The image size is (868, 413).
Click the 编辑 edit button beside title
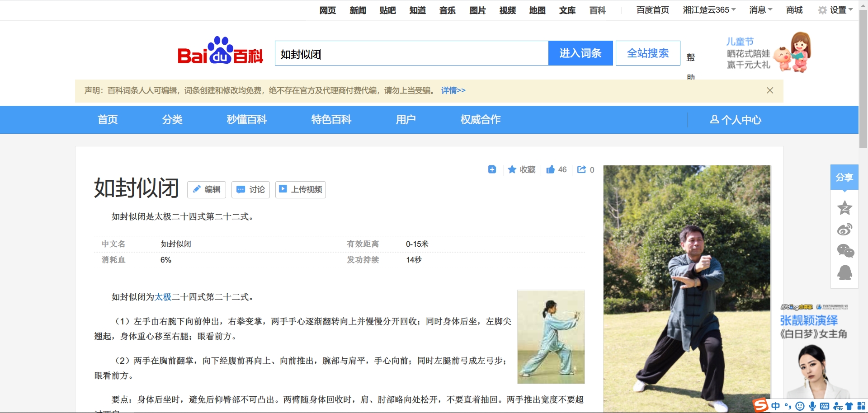(207, 189)
